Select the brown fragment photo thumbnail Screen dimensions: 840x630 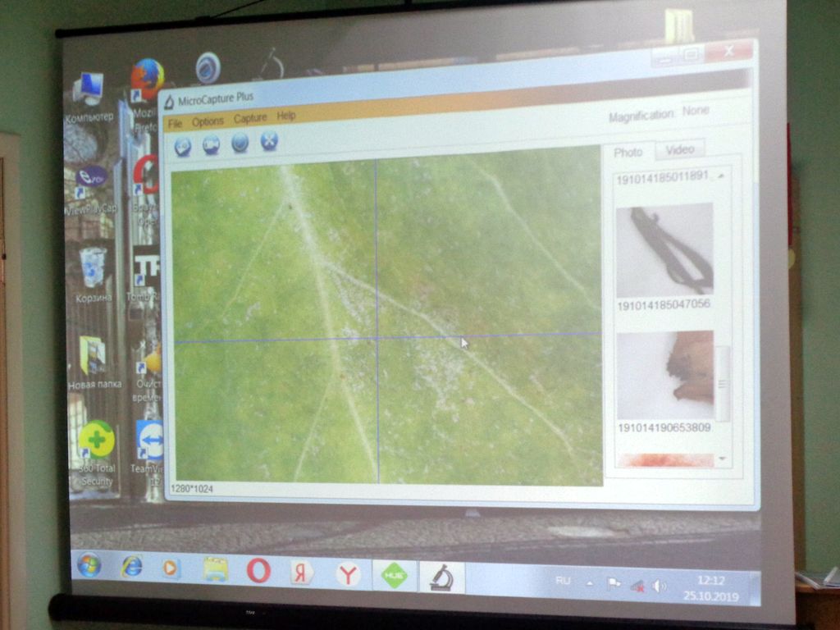click(x=665, y=376)
